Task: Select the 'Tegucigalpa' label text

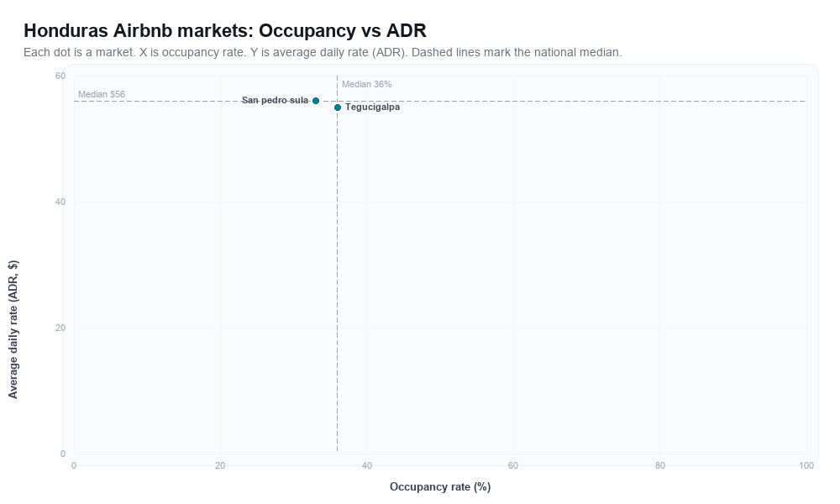Action: point(372,108)
